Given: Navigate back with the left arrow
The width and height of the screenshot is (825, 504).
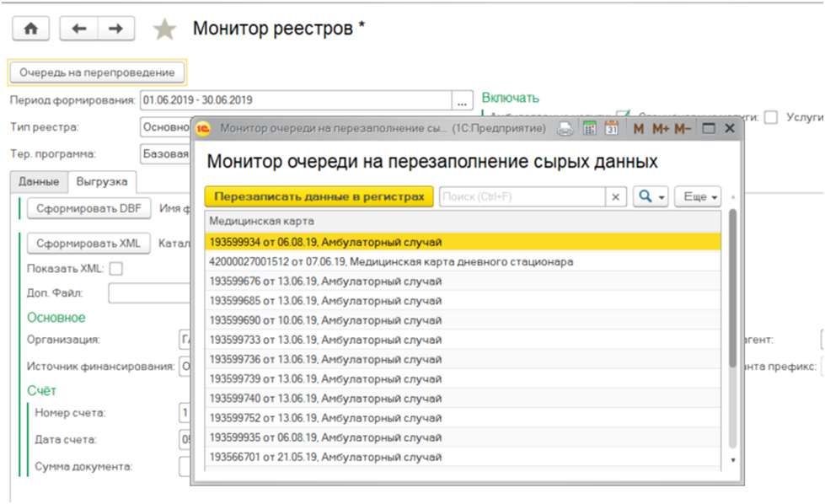Looking at the screenshot, I should click(x=79, y=29).
